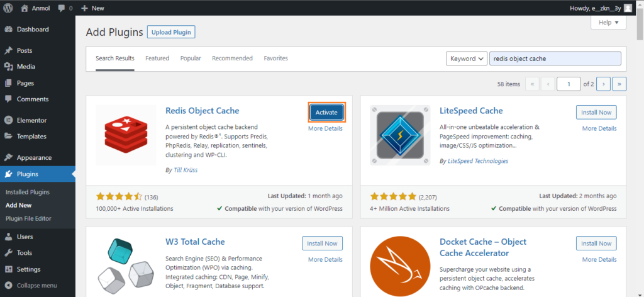The width and height of the screenshot is (644, 297).
Task: Open the LiteSpeed Cache title link
Action: click(x=471, y=111)
